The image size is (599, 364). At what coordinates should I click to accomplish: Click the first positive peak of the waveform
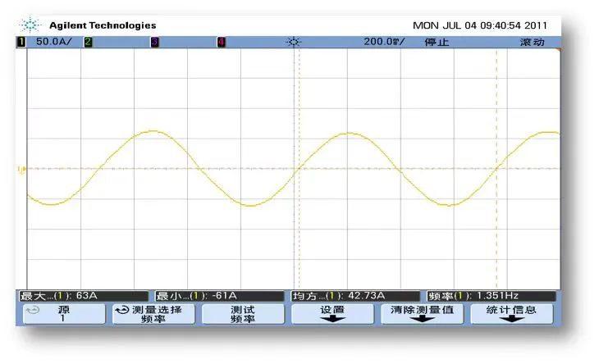click(x=153, y=131)
